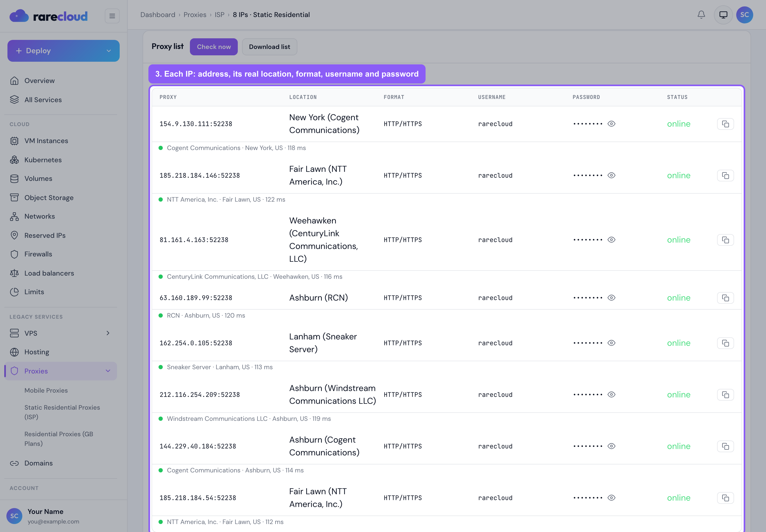The image size is (766, 532).
Task: Click online status of 81.161.4.163 row
Action: click(678, 240)
